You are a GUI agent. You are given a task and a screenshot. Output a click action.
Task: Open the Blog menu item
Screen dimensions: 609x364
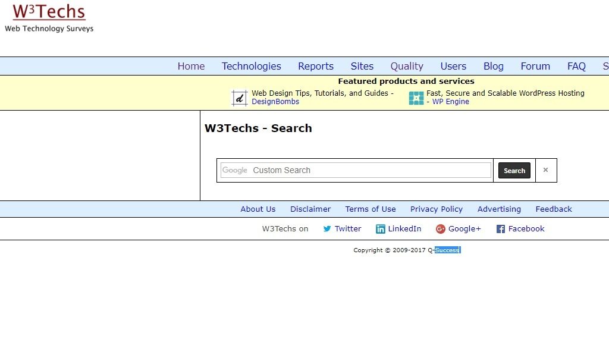[x=493, y=66]
